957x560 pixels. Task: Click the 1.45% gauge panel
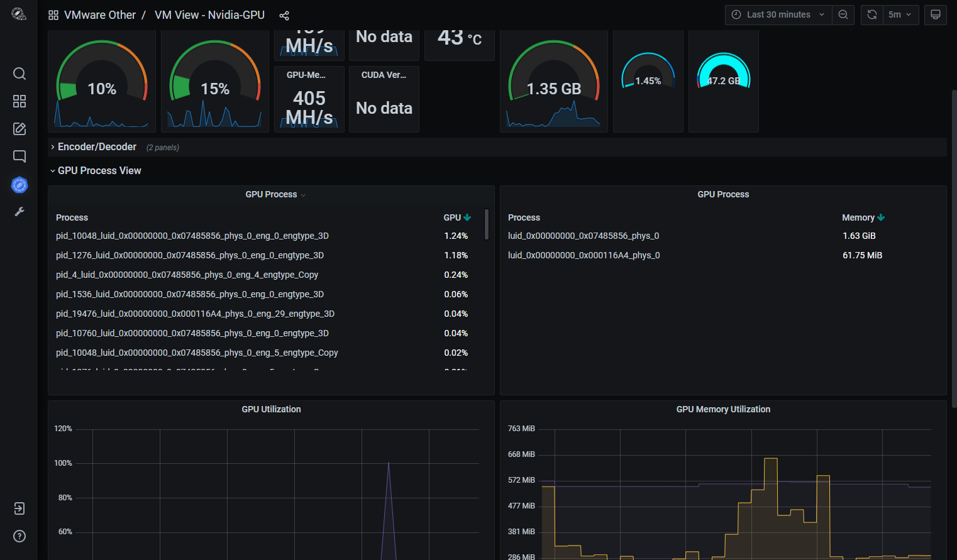click(648, 82)
